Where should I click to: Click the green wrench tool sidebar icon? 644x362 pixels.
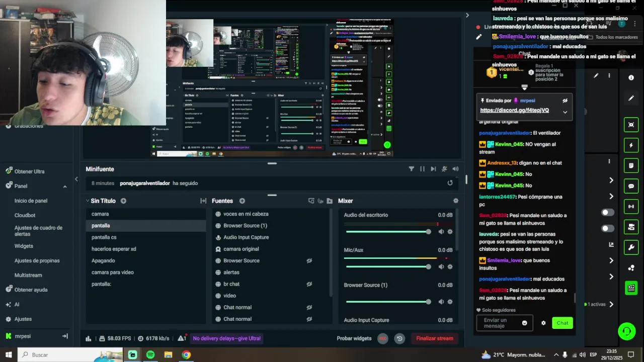click(631, 247)
